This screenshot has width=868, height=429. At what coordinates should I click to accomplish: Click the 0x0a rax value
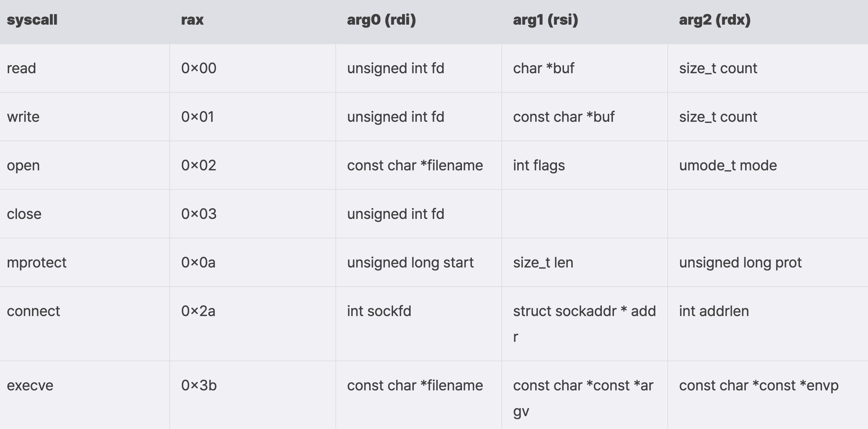pyautogui.click(x=198, y=263)
